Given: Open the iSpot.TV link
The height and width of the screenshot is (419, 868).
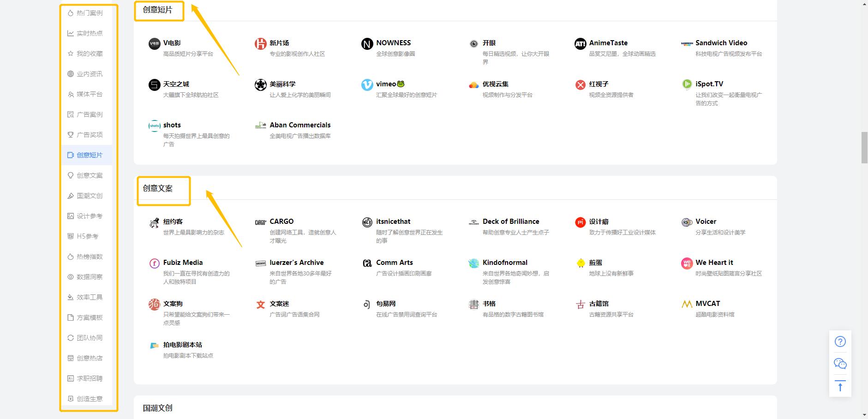Looking at the screenshot, I should click(709, 84).
